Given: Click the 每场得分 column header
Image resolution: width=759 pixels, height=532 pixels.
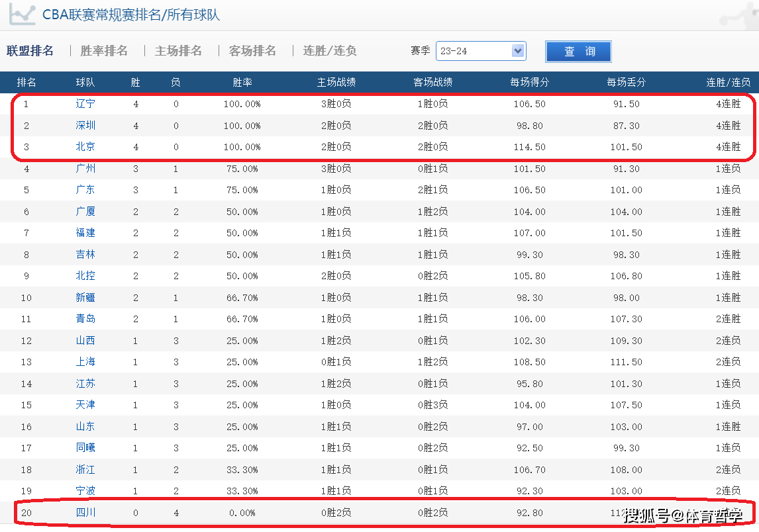Looking at the screenshot, I should coord(530,82).
